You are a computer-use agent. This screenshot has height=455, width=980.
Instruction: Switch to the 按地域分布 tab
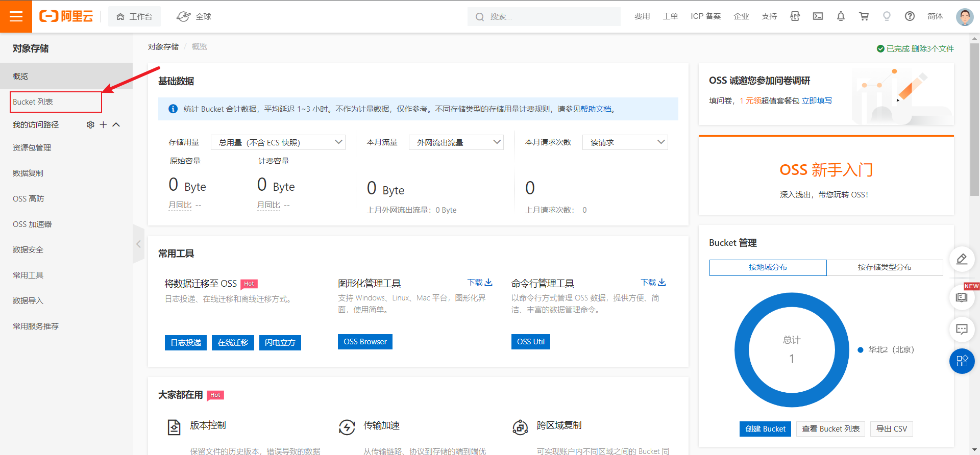[x=768, y=267]
